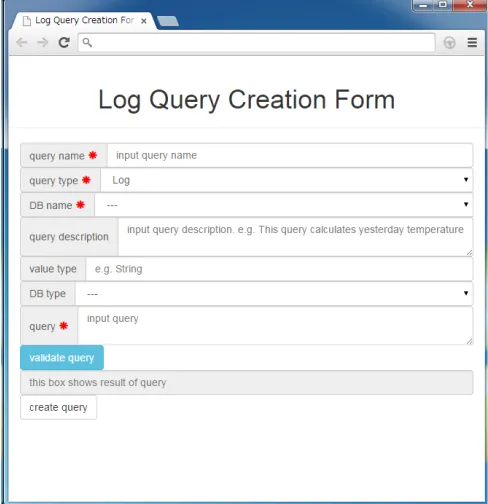Click the query result box
The height and width of the screenshot is (504, 488).
click(x=247, y=382)
